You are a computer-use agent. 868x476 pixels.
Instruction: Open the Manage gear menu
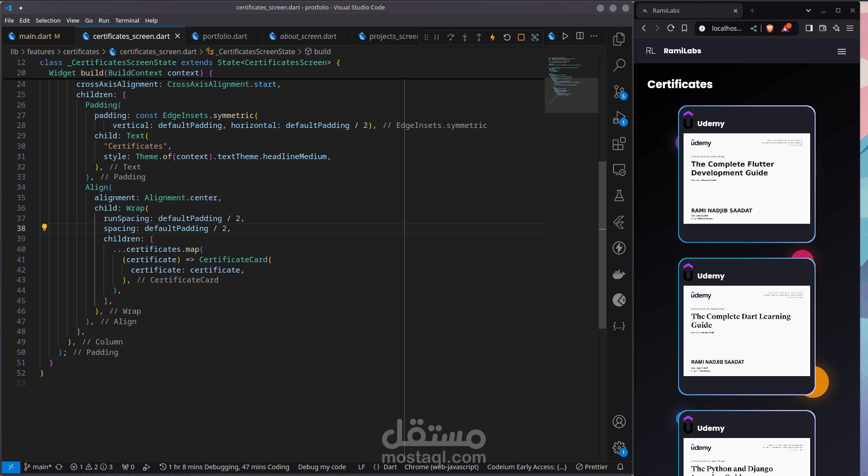tap(619, 448)
